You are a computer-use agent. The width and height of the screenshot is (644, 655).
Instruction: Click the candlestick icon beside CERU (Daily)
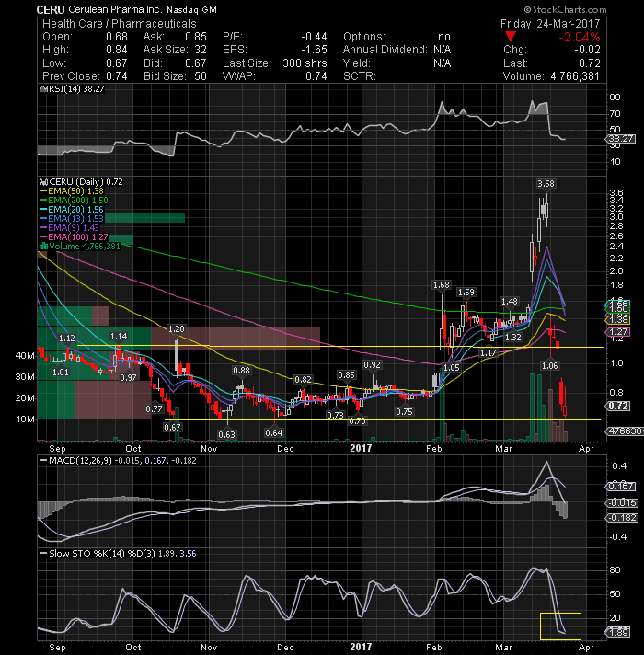pyautogui.click(x=43, y=182)
